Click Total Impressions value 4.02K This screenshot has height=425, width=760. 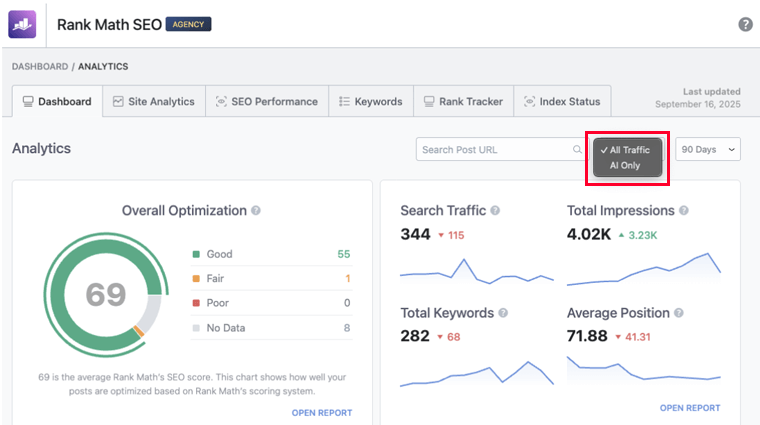point(589,235)
